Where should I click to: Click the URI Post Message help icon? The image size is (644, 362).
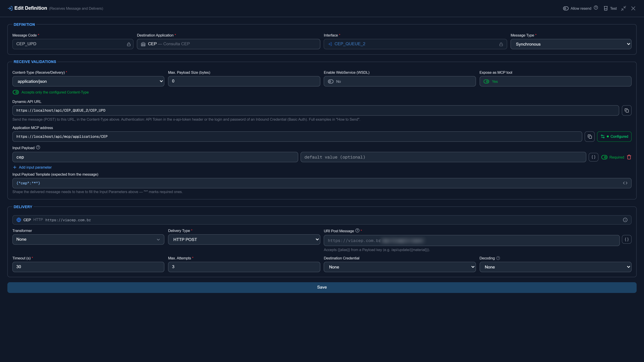358,230
